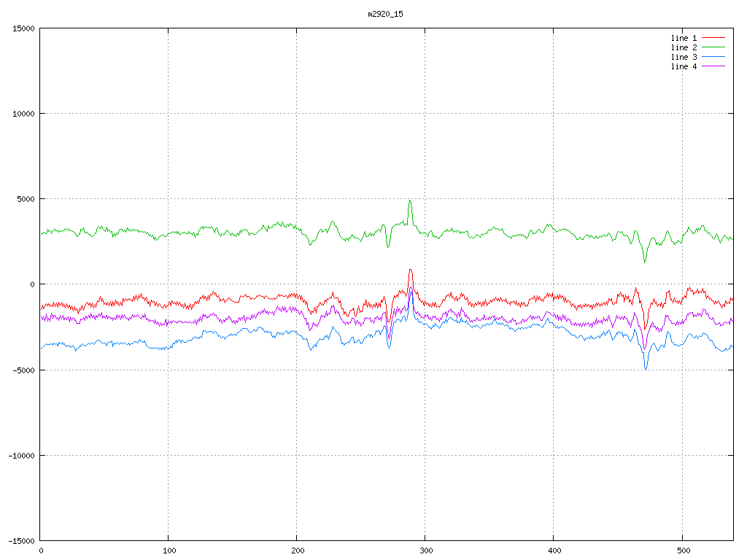
Task: Select the 'line 1' legend label
Action: click(x=684, y=38)
